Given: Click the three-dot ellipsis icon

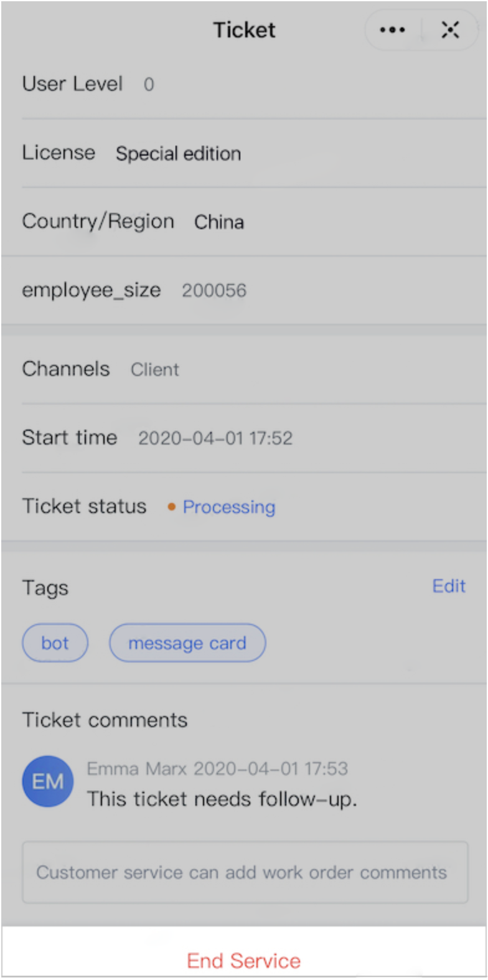Looking at the screenshot, I should (392, 29).
